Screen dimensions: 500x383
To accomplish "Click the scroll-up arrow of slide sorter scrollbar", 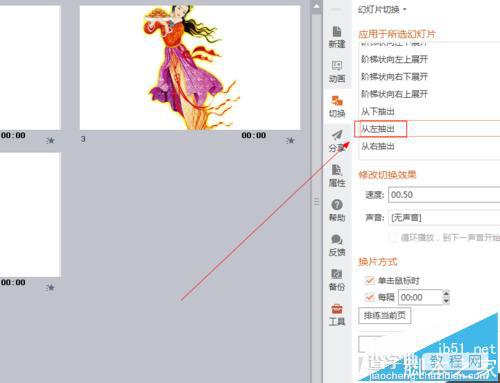I will pos(317,6).
